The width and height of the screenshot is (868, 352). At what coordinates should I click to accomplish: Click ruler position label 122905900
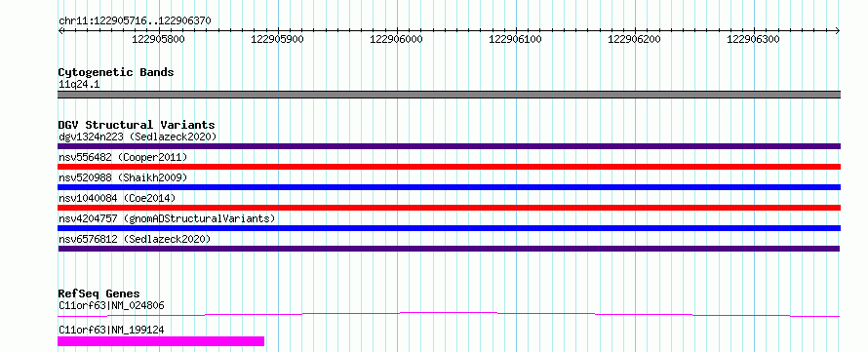coord(277,40)
